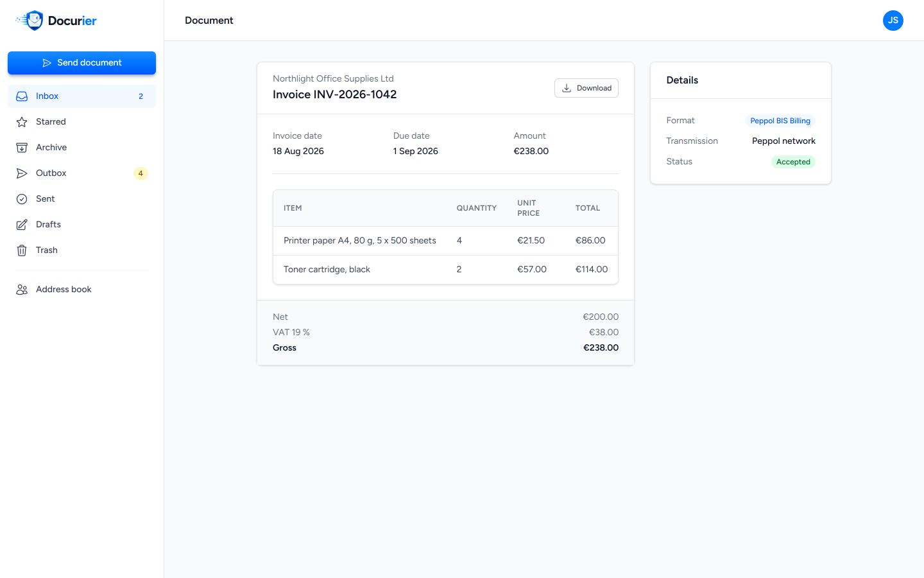The image size is (924, 578).
Task: Click the Sent checkmark icon
Action: [x=22, y=199]
